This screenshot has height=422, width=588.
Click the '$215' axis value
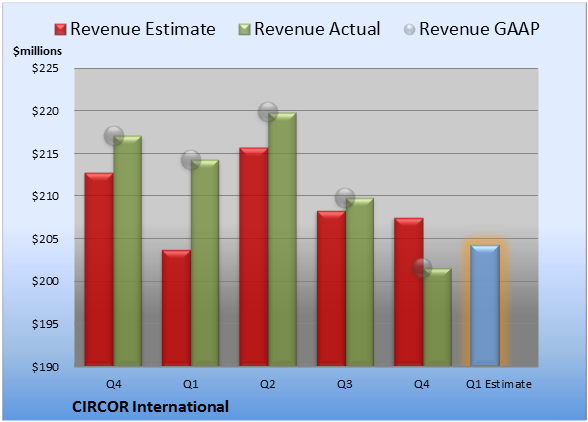click(45, 154)
